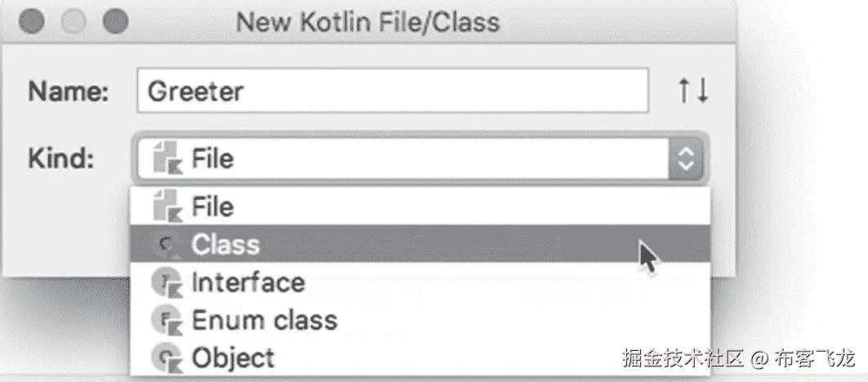
Task: Choose Object as the kind
Action: [x=233, y=357]
